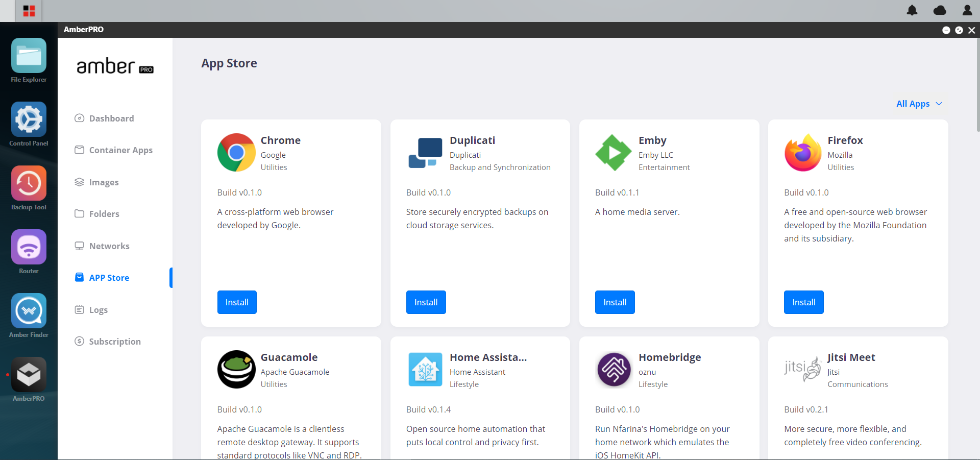
Task: Click the Firefox app logo
Action: [803, 153]
